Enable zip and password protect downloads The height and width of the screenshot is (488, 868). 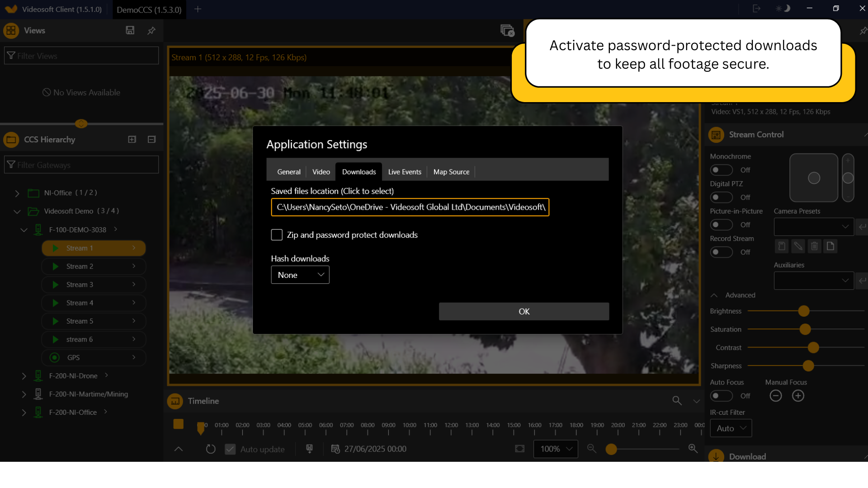pos(277,235)
